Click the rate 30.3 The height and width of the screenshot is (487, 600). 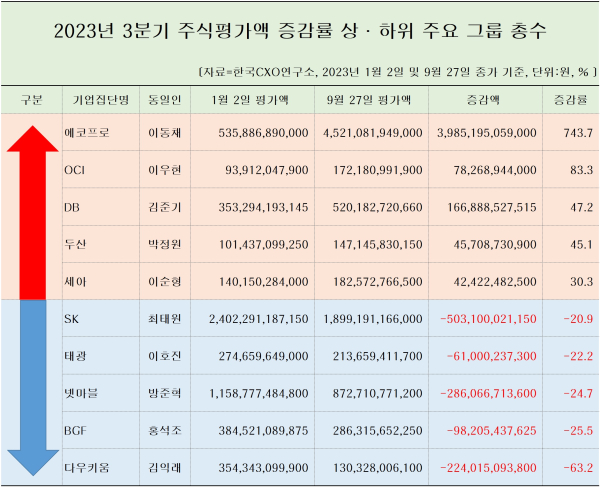(581, 282)
